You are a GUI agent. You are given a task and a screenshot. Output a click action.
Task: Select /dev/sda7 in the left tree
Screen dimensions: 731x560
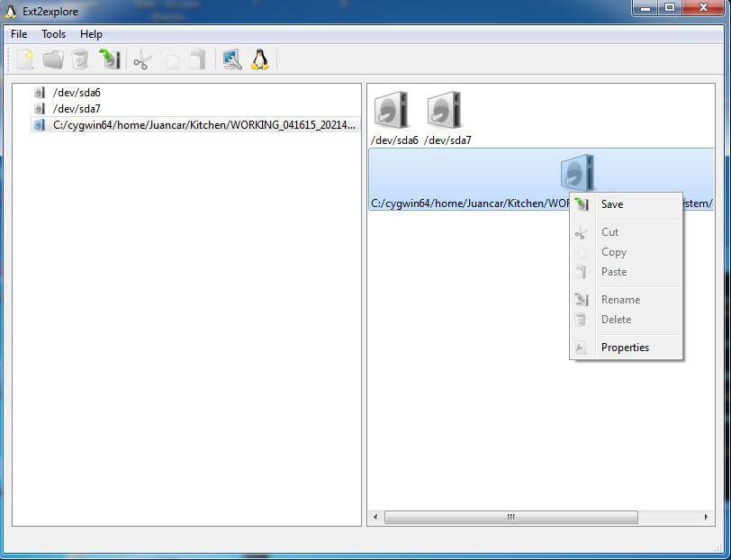tap(77, 109)
